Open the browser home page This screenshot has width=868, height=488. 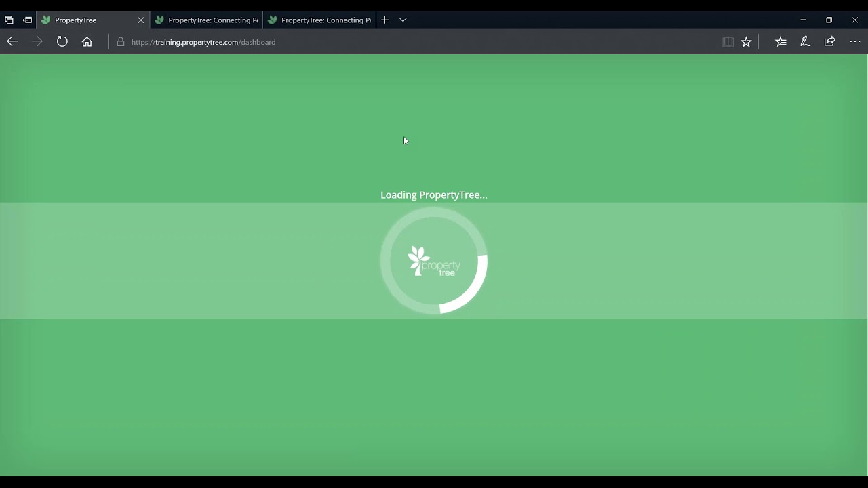87,41
